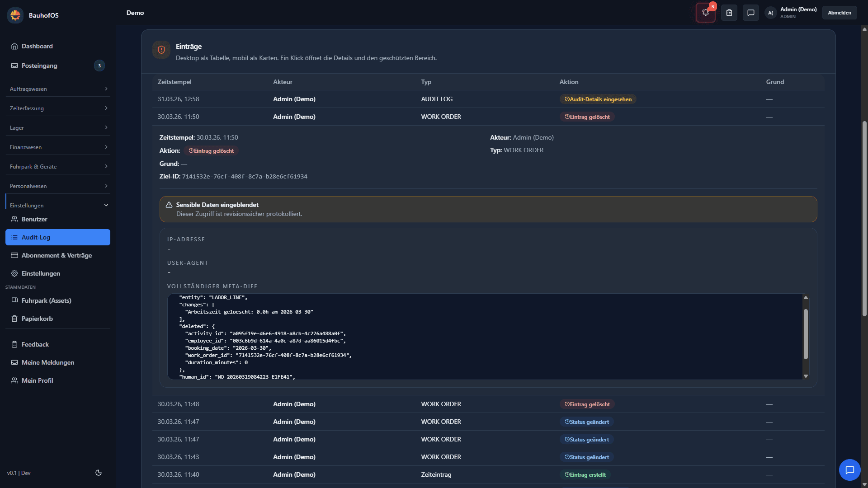Click the v0.1 | Dev version label
Image resolution: width=868 pixels, height=488 pixels.
[19, 473]
